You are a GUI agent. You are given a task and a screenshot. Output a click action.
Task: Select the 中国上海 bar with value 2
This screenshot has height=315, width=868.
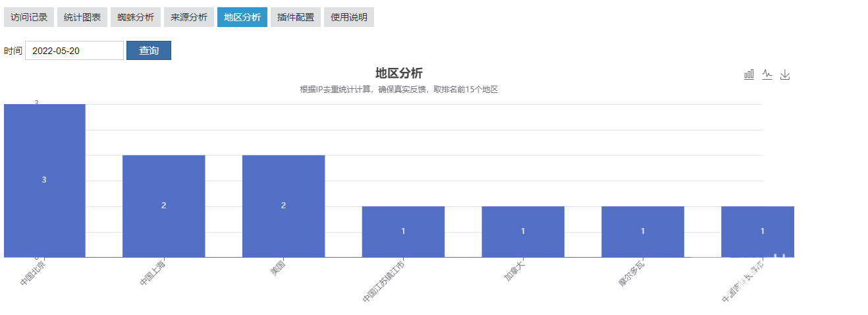point(164,206)
